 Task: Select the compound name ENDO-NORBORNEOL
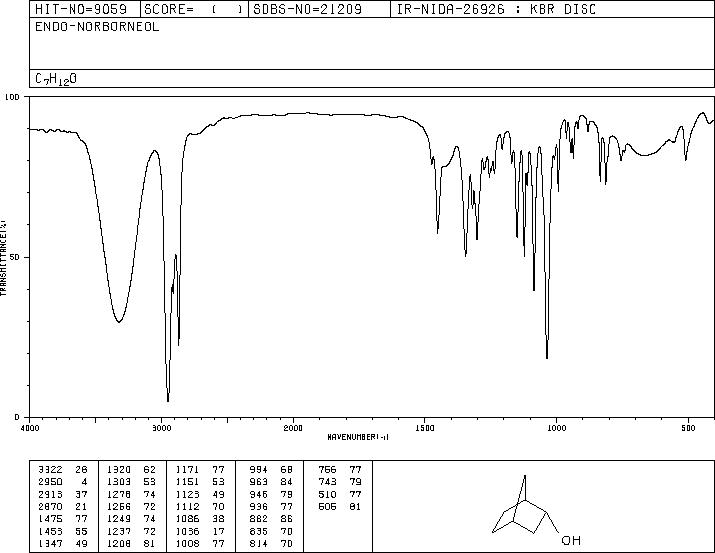click(97, 27)
